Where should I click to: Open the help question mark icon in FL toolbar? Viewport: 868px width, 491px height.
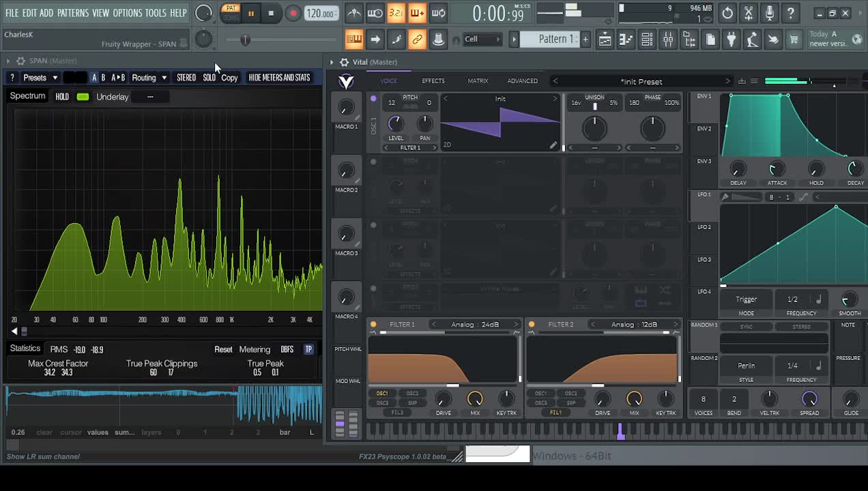tap(790, 13)
